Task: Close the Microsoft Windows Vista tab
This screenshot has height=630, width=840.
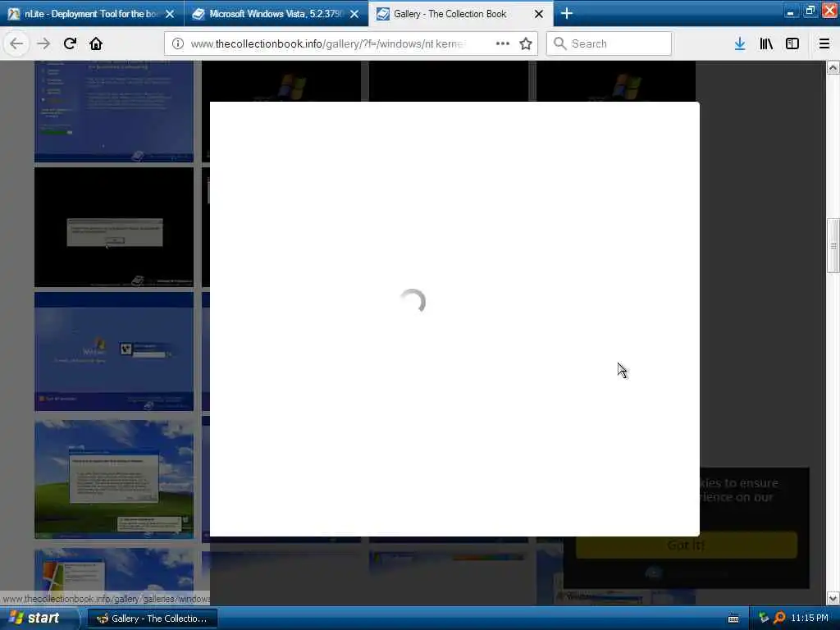Action: (354, 14)
